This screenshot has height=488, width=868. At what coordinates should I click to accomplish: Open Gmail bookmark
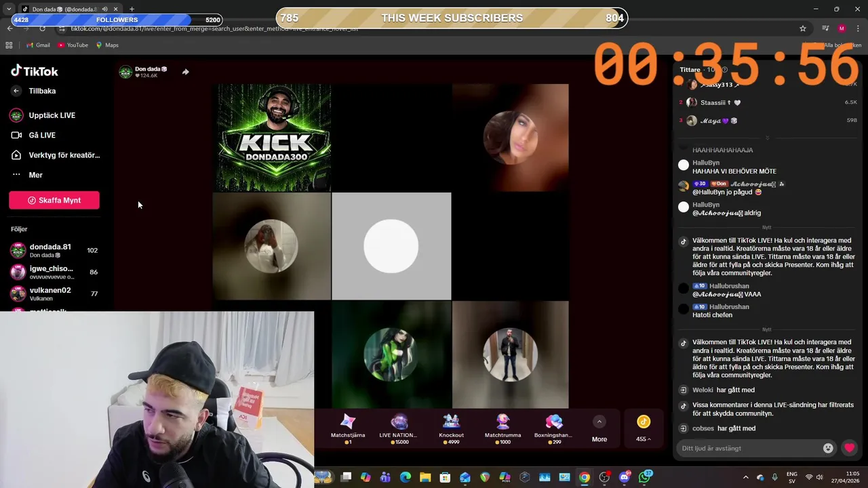pos(38,45)
